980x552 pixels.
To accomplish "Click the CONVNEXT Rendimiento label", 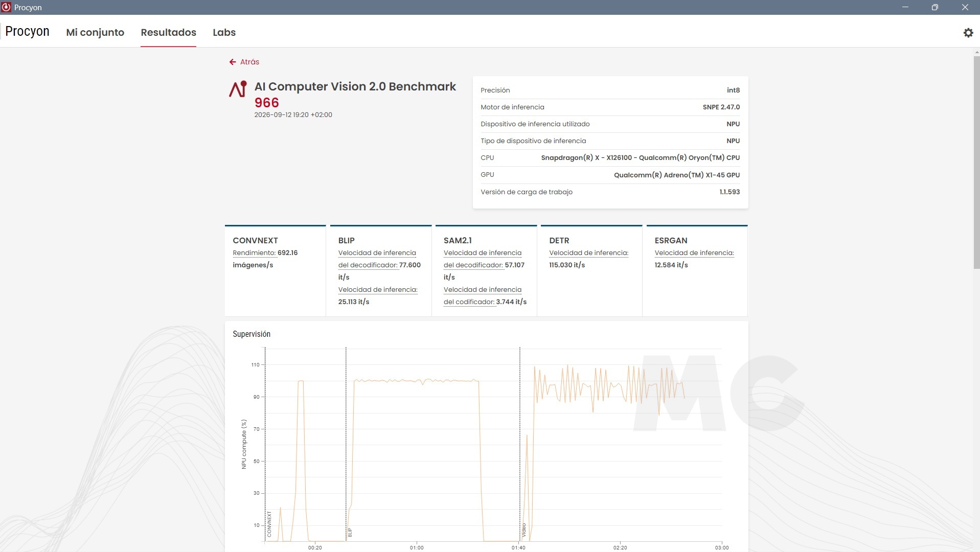I will pos(254,253).
